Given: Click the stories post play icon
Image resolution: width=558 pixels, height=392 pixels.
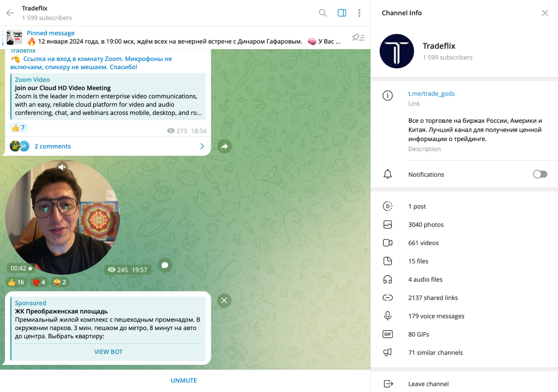Looking at the screenshot, I should (x=387, y=206).
